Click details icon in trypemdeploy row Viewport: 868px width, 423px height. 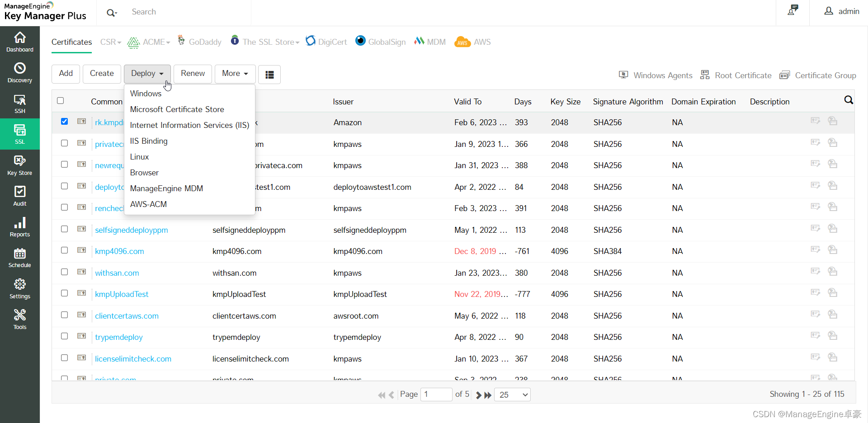[x=815, y=335]
